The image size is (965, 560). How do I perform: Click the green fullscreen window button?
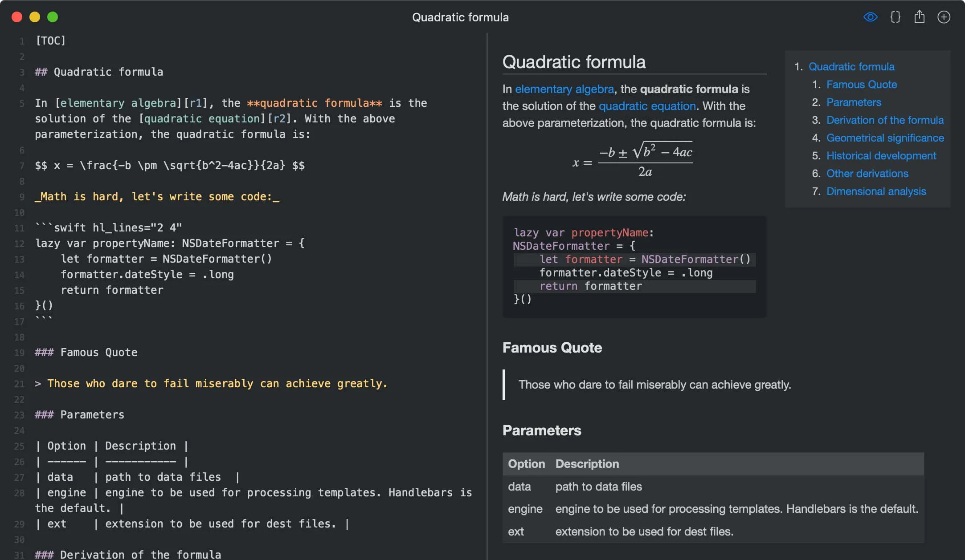pyautogui.click(x=53, y=17)
